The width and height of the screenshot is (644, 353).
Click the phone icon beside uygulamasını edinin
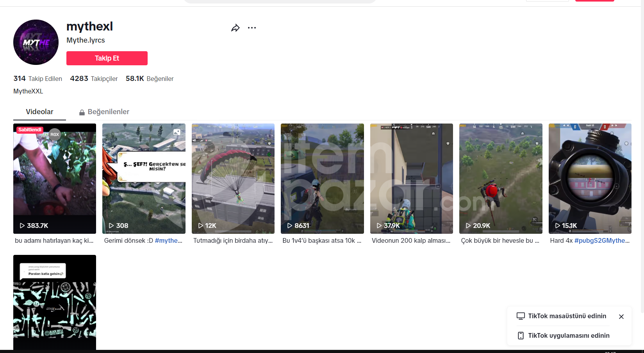[521, 335]
